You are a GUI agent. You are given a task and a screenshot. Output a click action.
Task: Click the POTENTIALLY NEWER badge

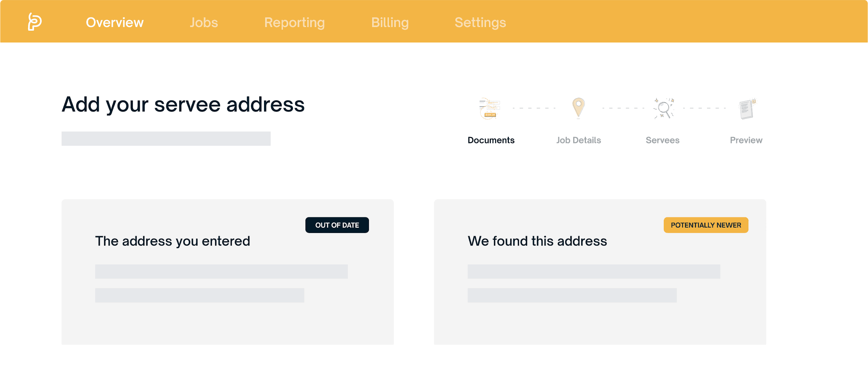[706, 225]
